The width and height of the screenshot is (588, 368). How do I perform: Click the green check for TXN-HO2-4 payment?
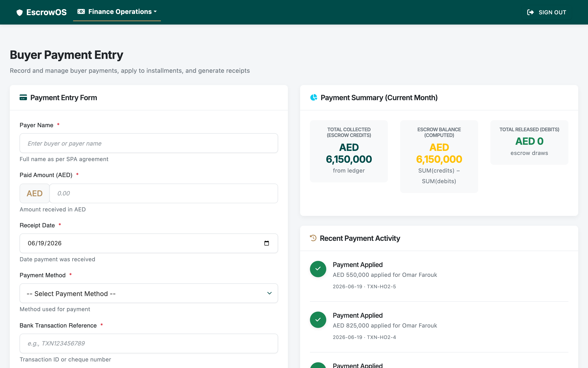click(318, 320)
